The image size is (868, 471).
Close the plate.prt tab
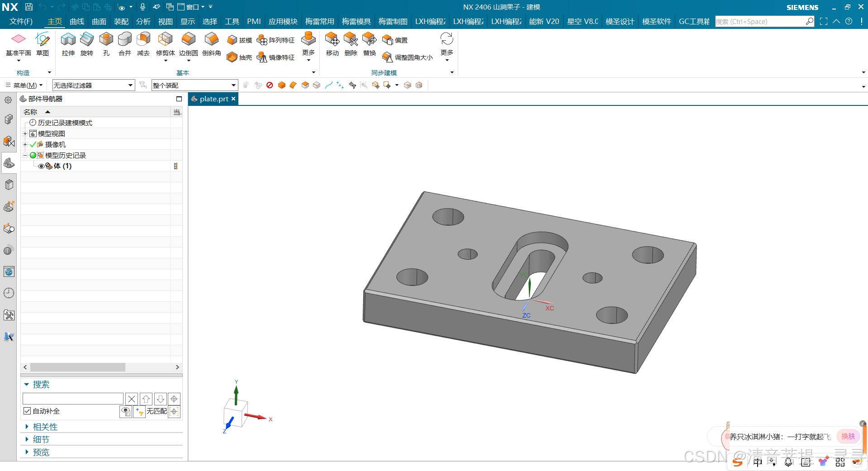click(233, 99)
